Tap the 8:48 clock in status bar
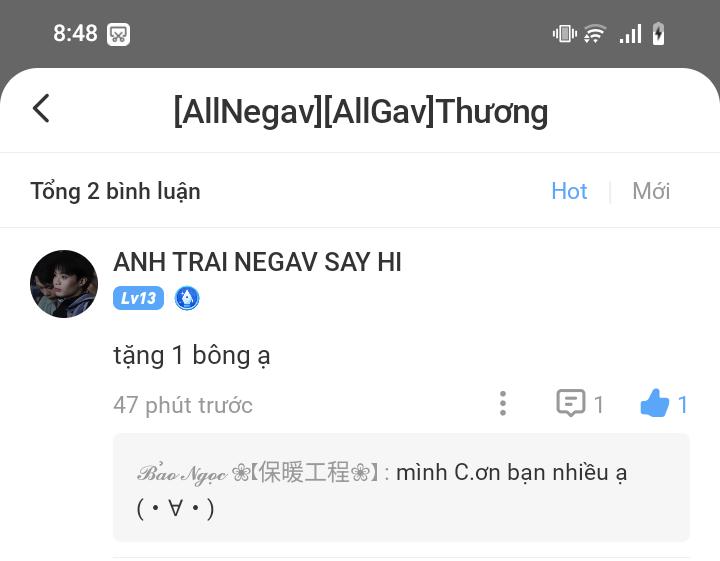The width and height of the screenshot is (720, 561). (x=75, y=34)
